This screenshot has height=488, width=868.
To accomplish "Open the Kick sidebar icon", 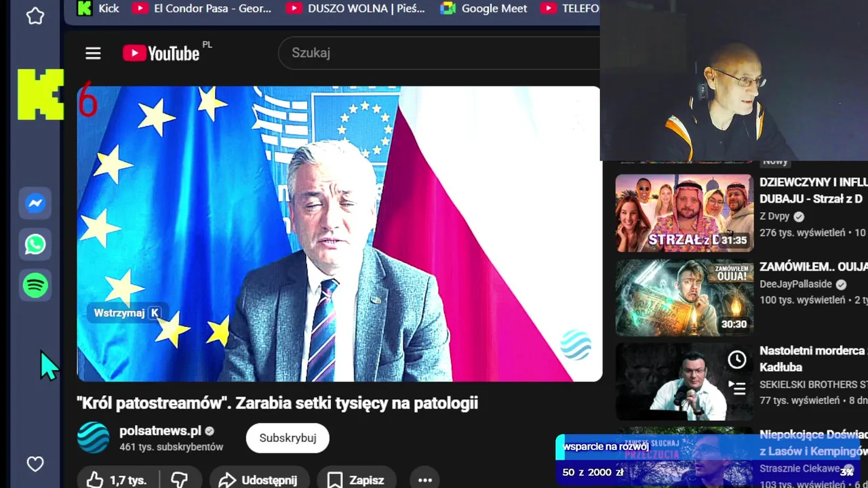I will 41,94.
